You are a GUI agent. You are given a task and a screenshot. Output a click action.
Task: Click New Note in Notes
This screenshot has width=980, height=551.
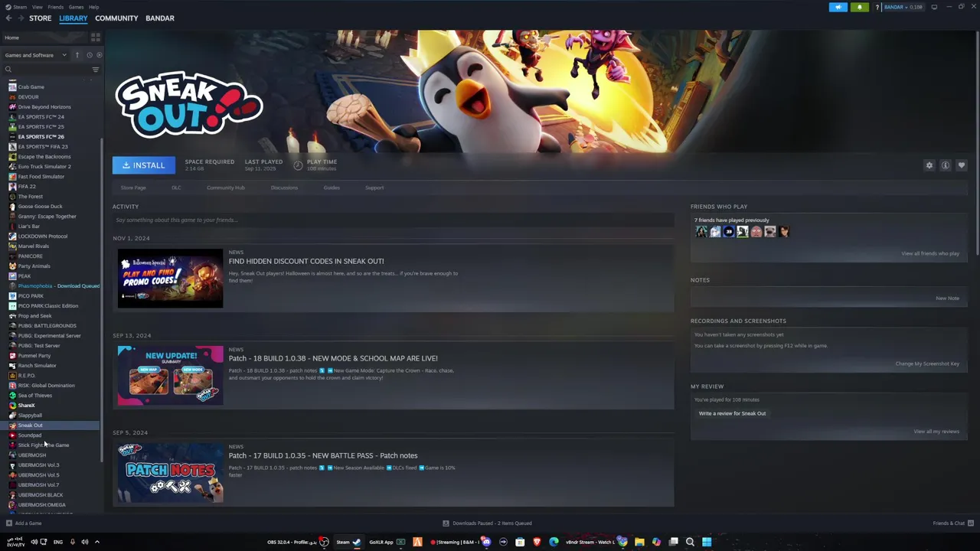pyautogui.click(x=947, y=298)
